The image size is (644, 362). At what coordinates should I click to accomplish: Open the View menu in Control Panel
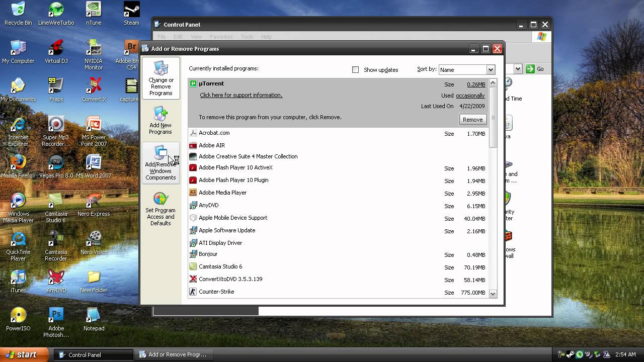[196, 37]
